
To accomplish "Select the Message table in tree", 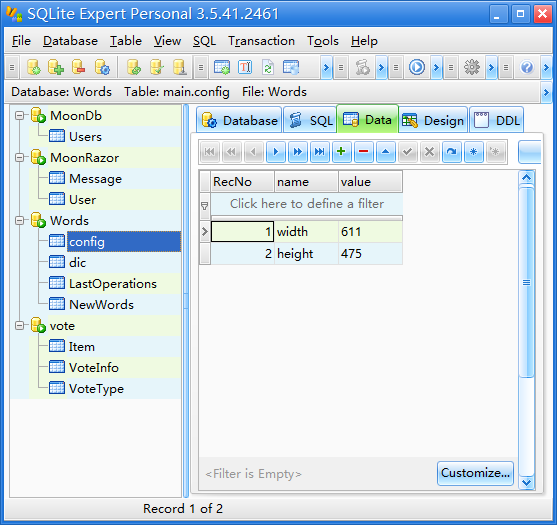I will tap(95, 179).
